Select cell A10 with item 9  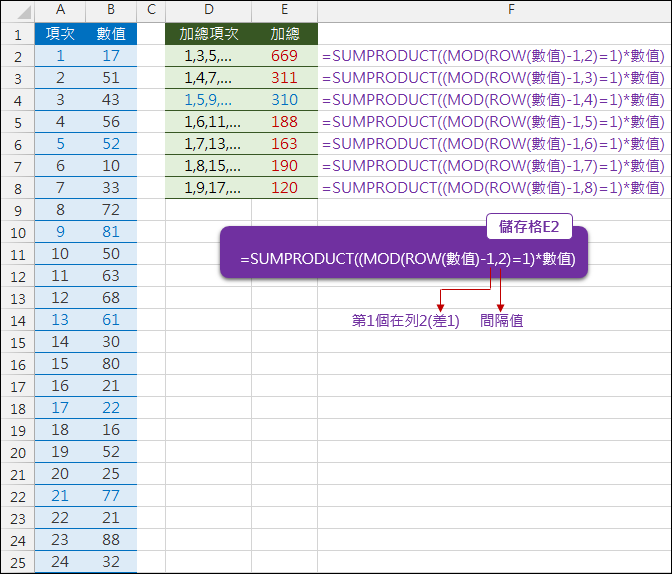(60, 232)
